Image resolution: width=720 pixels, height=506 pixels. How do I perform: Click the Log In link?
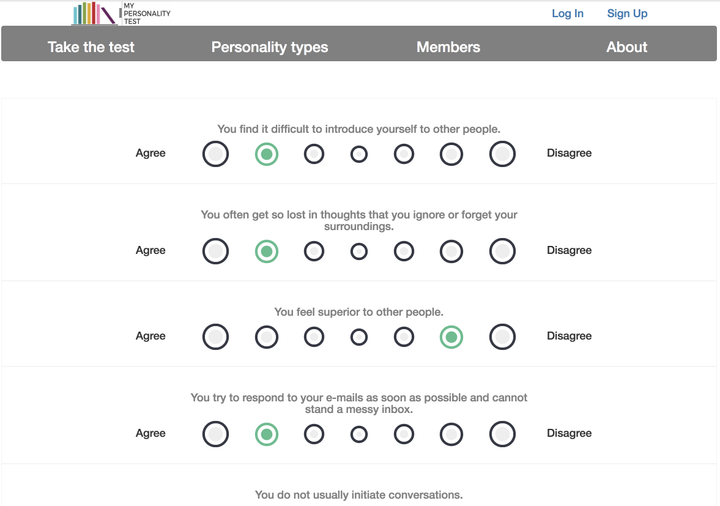click(568, 13)
